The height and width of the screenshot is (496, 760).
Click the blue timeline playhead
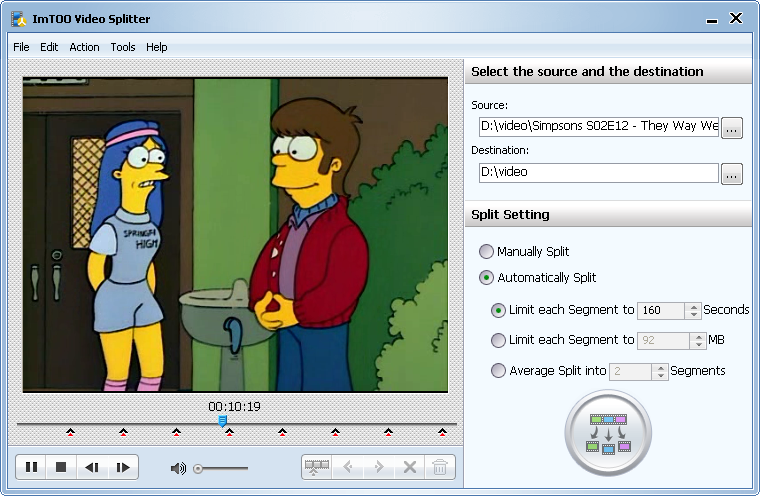222,420
